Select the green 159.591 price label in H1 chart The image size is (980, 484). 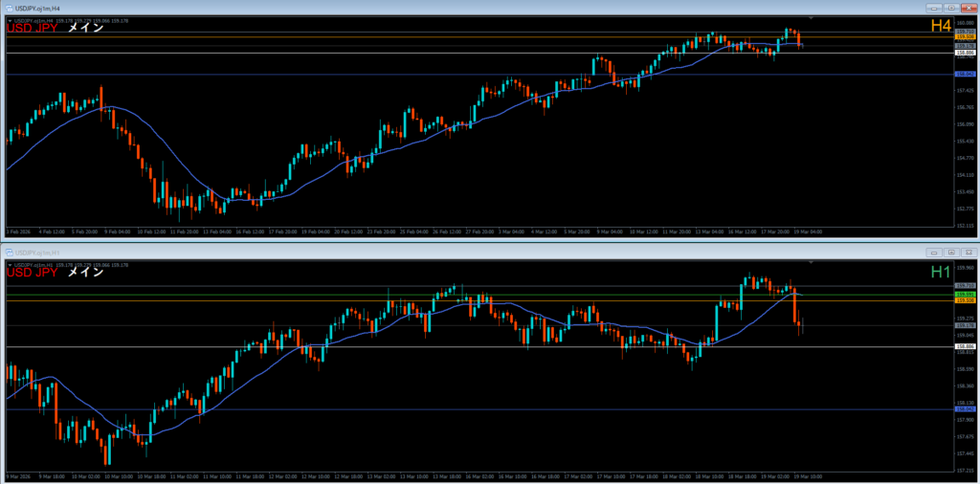click(964, 294)
